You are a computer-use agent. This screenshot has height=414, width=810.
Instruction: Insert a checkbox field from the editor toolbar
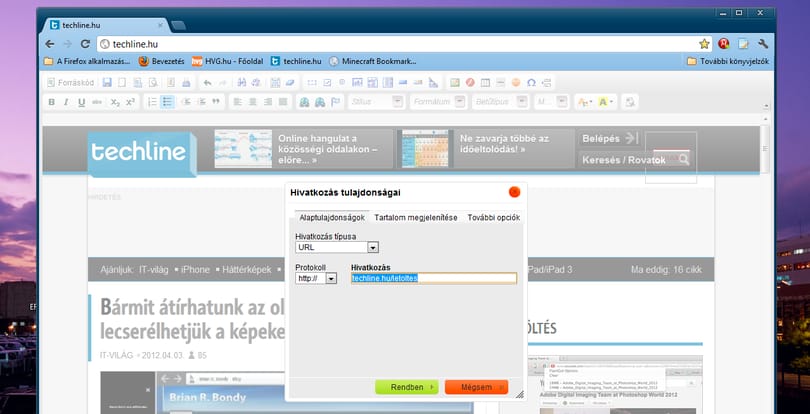pos(327,83)
